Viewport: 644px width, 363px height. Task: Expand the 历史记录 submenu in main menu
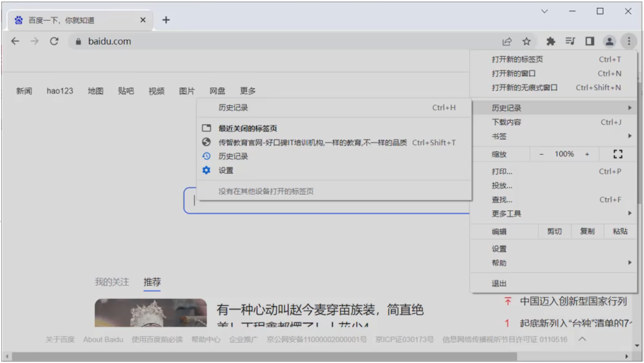tap(553, 108)
